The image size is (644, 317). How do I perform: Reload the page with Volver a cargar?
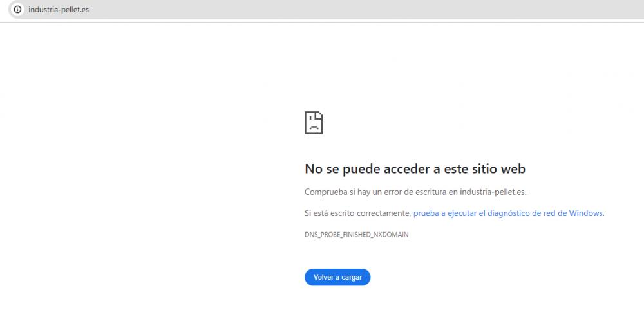coord(337,277)
